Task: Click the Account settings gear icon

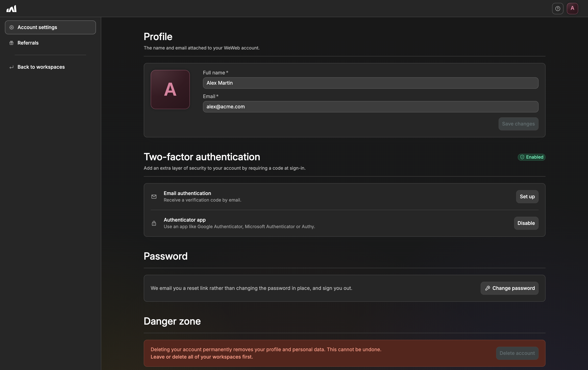Action: (11, 27)
